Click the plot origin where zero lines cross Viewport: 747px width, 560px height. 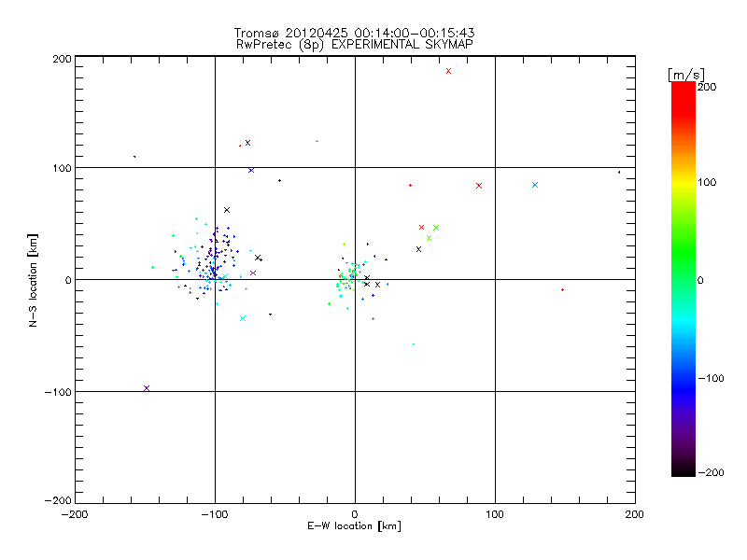click(x=355, y=279)
